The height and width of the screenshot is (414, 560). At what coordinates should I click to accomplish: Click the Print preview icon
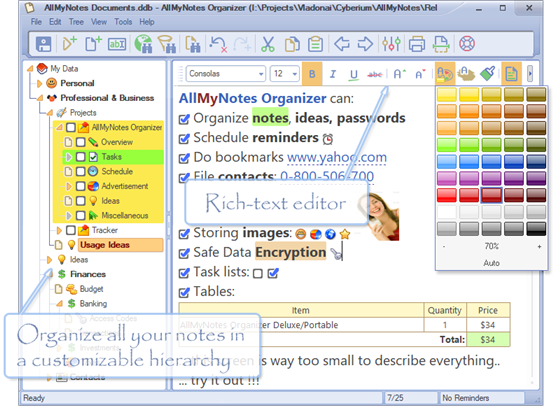pos(441,44)
